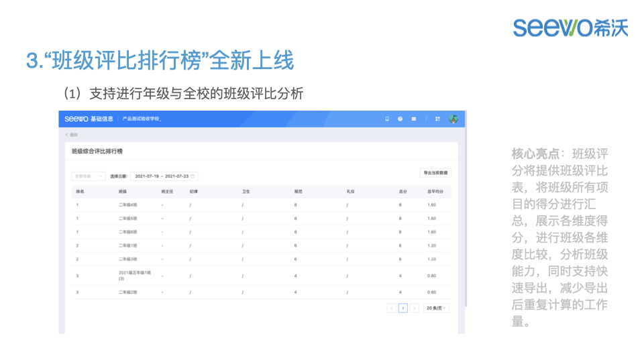The width and height of the screenshot is (644, 362).
Task: Click the 返回 back link
Action: [x=71, y=135]
